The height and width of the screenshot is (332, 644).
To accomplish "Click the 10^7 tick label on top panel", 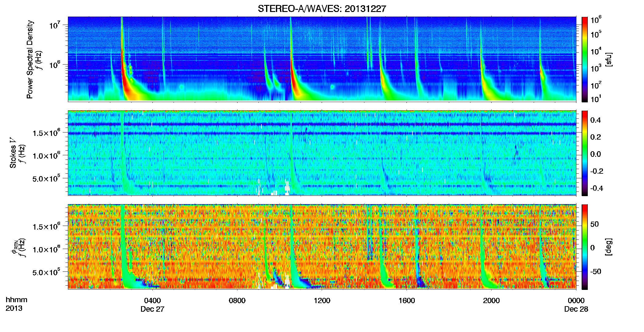I will click(55, 25).
